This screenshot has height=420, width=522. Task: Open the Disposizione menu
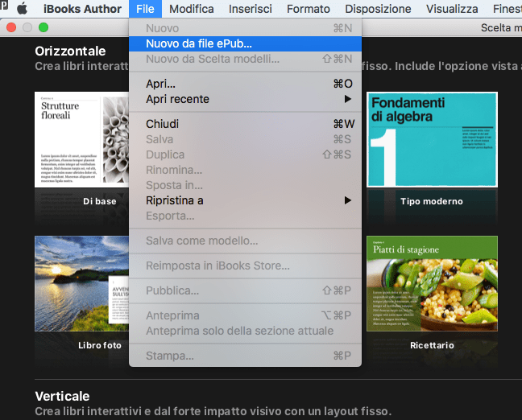tap(378, 9)
